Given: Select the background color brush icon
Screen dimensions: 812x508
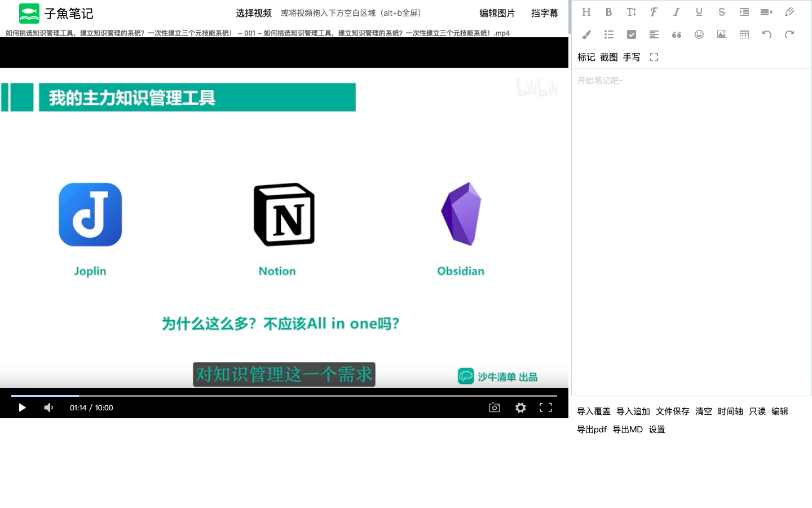Looking at the screenshot, I should pyautogui.click(x=586, y=34).
